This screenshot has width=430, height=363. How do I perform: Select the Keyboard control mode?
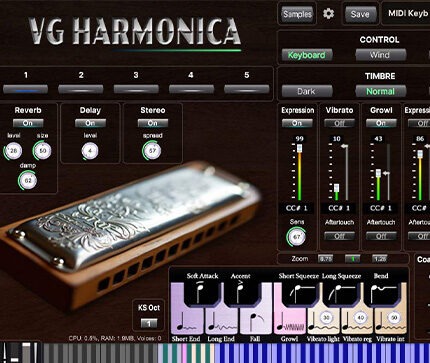[x=307, y=55]
